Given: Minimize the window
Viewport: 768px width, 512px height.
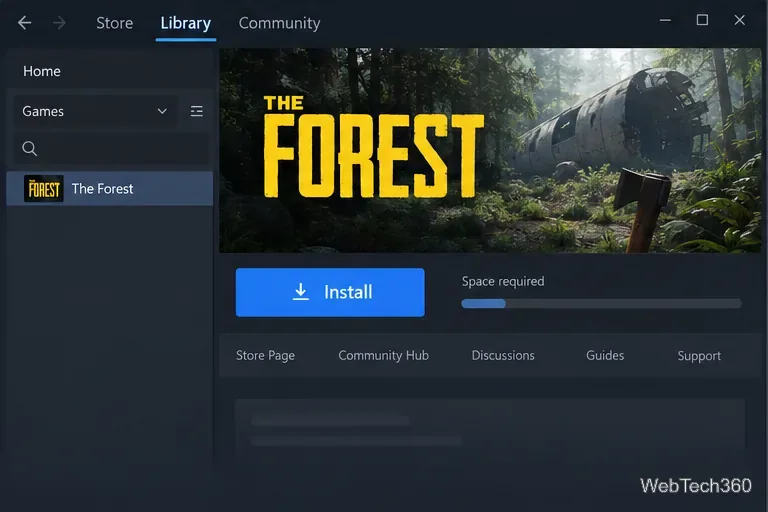Looking at the screenshot, I should [665, 21].
